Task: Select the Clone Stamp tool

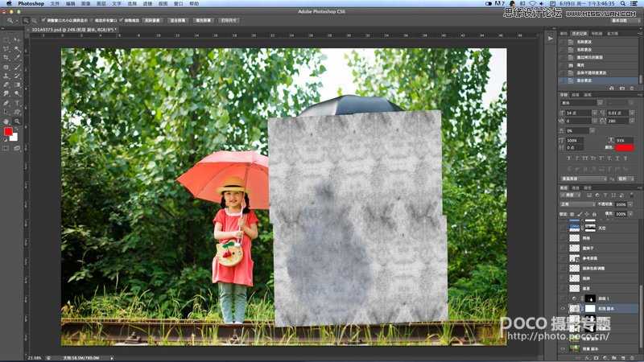Action: point(6,76)
